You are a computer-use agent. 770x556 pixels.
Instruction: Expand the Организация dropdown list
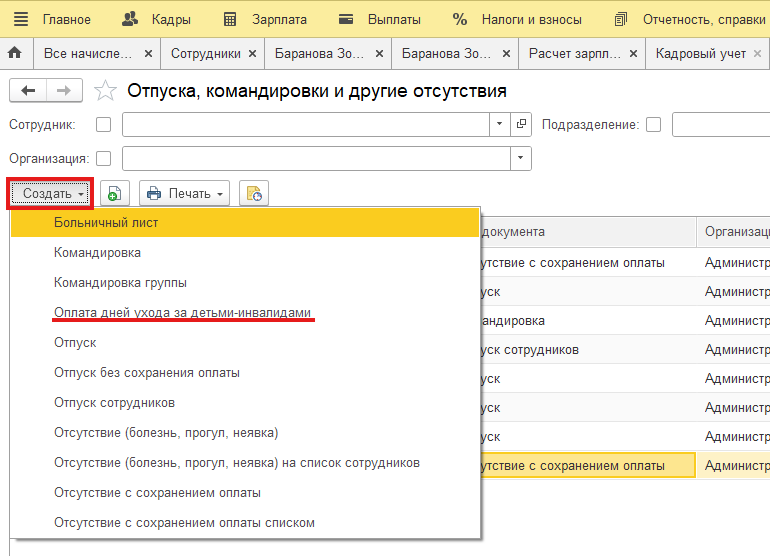521,159
